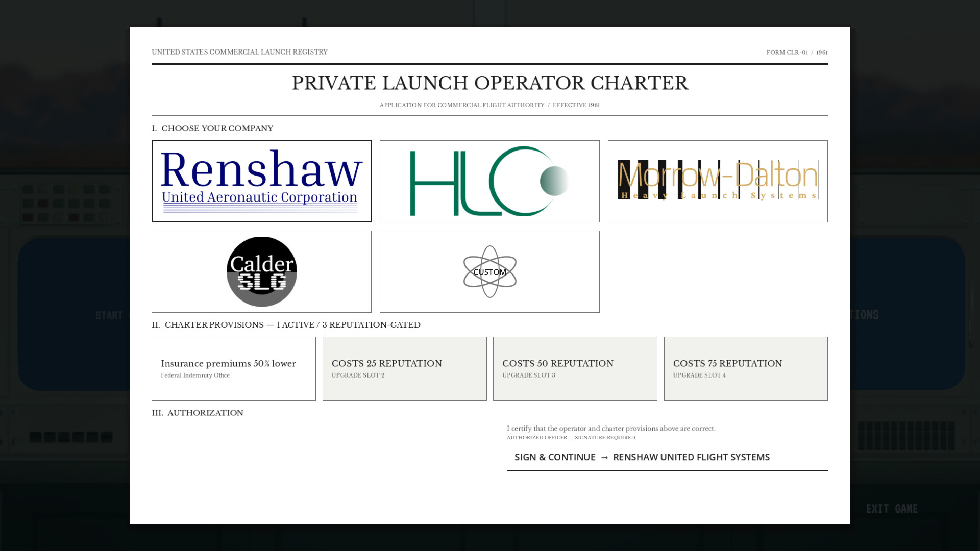Select the Calder SLG round logo
This screenshot has width=980, height=551.
point(261,271)
